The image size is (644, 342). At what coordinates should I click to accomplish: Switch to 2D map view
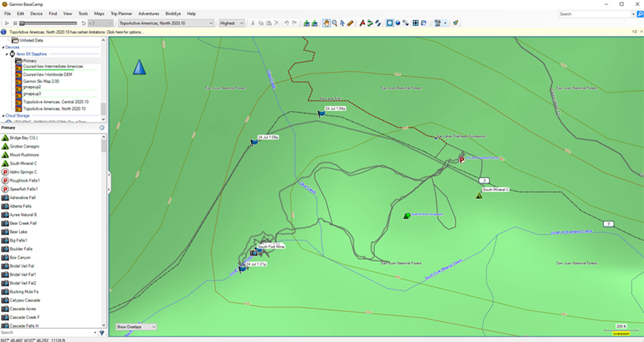click(389, 23)
